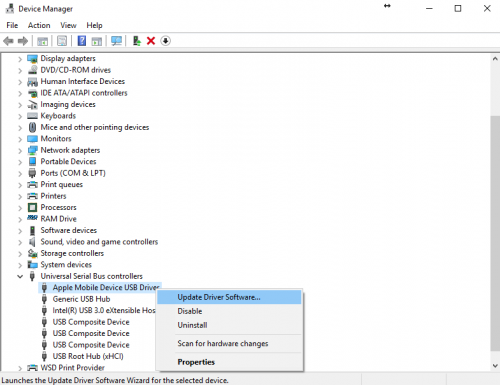The image size is (500, 385).
Task: Click the Device Manager title bar icon
Action: pos(10,8)
